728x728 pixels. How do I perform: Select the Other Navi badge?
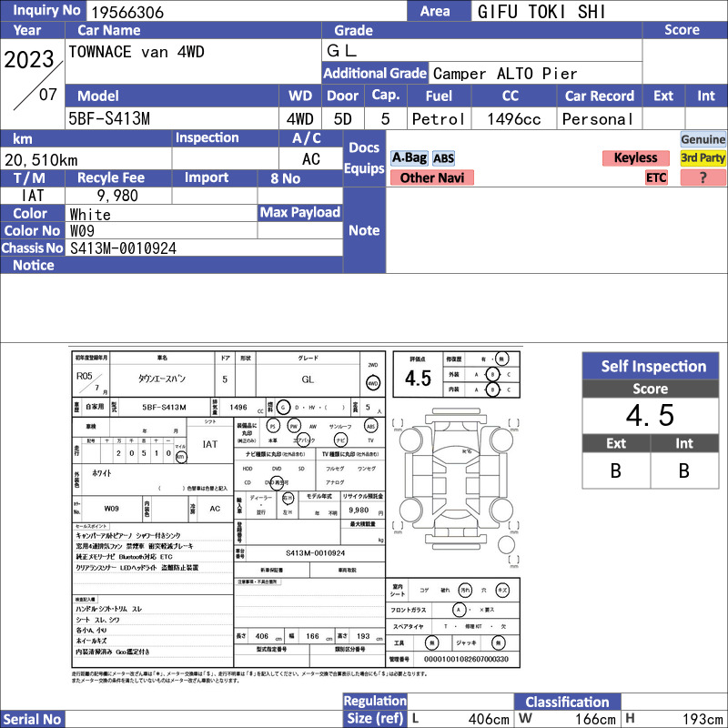tap(431, 177)
